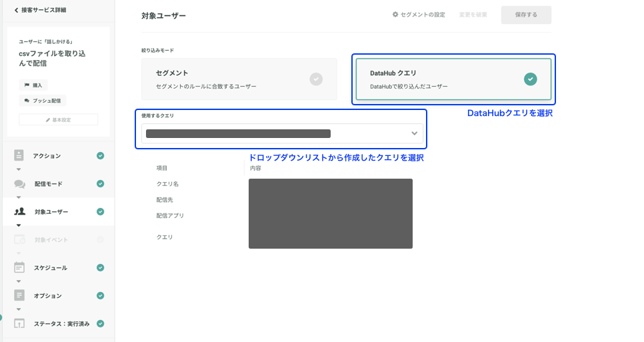Click the 絞り込みモード label
Screen dimensions: 644x342
click(158, 51)
